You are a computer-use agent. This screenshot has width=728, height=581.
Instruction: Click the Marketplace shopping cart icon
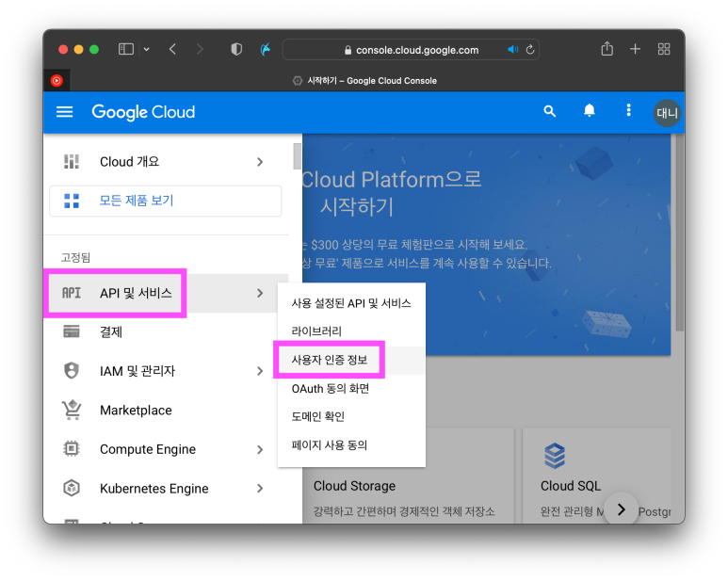coord(72,410)
